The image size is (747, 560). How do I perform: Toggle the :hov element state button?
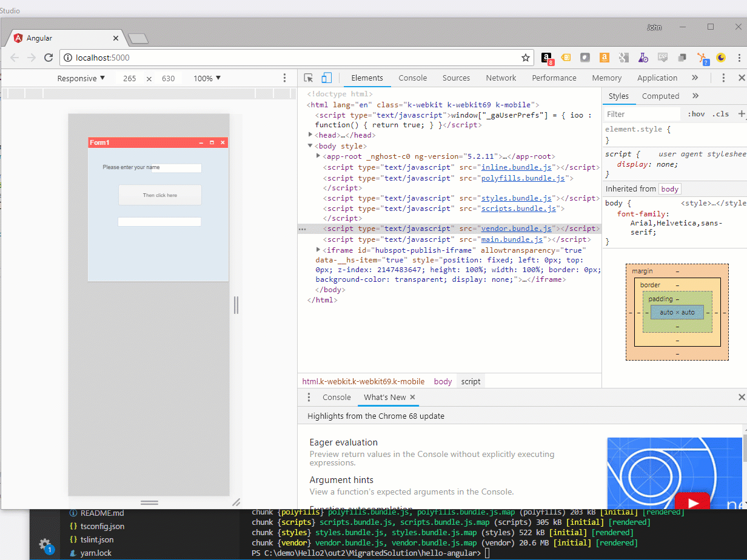point(696,114)
